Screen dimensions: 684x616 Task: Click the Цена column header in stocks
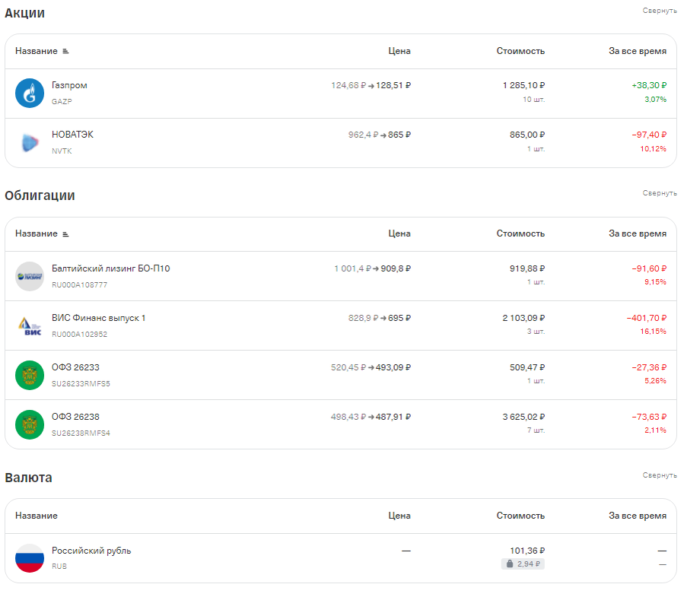[x=399, y=51]
